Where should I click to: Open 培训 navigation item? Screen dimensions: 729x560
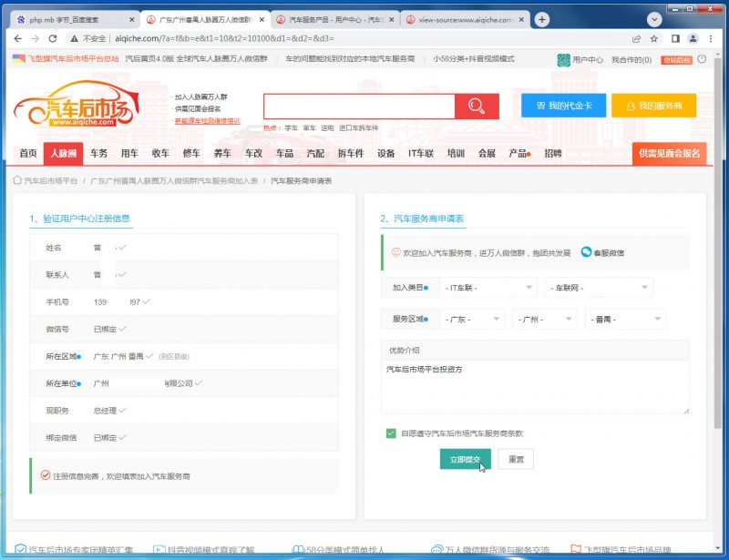(456, 153)
